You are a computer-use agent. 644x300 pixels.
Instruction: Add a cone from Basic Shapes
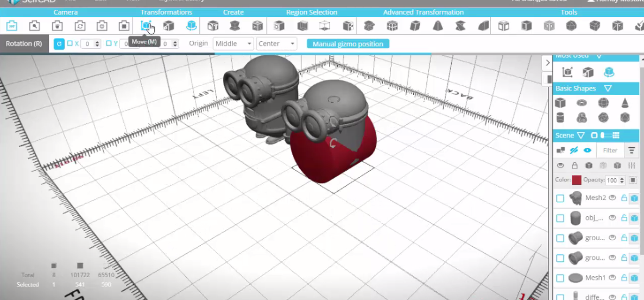[624, 103]
